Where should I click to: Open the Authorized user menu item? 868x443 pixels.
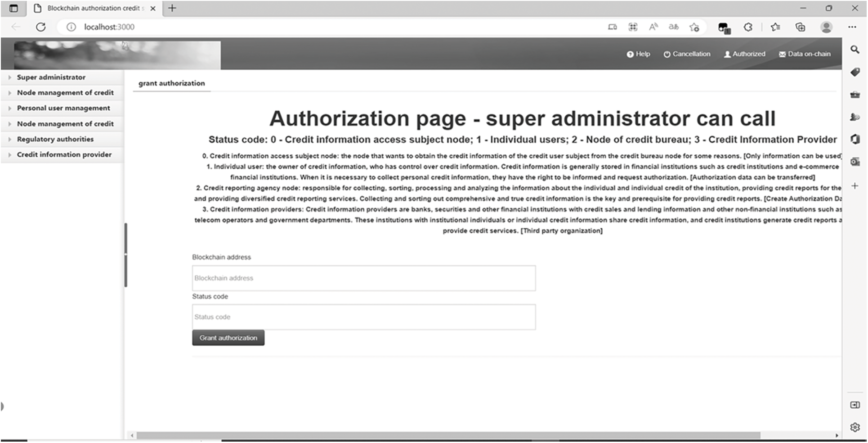coord(744,54)
